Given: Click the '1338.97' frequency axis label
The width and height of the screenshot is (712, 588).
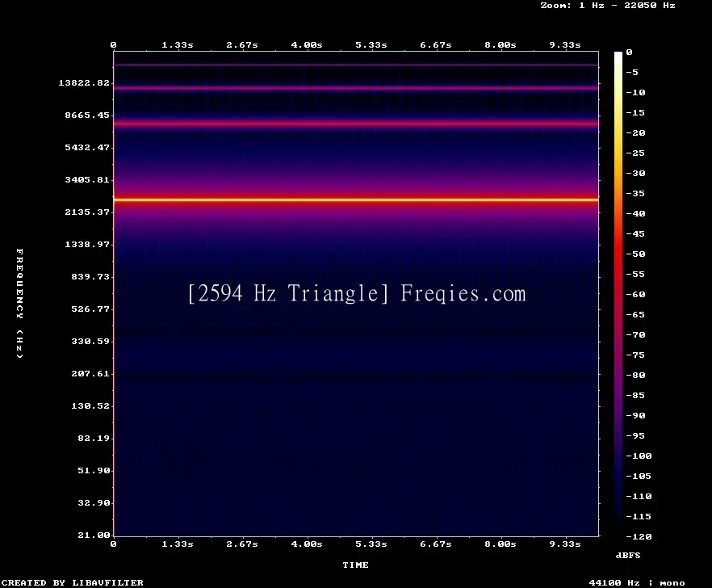Looking at the screenshot, I should (87, 244).
